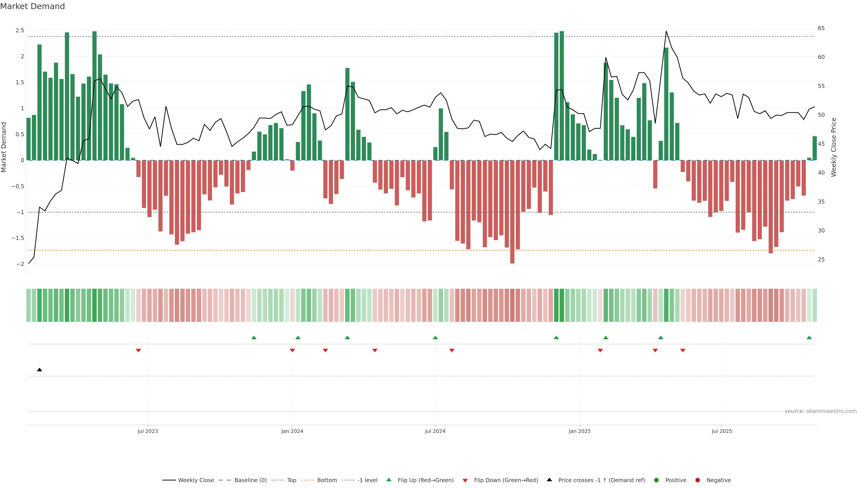Click the Jul 2025 x-axis label

722,431
